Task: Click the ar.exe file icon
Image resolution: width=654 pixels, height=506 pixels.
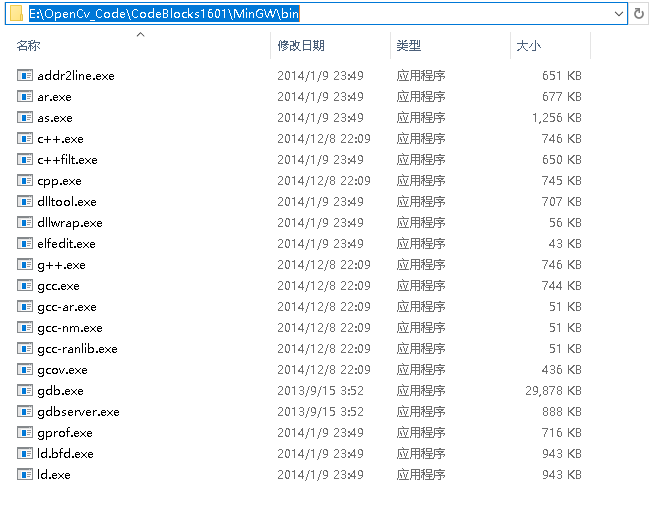Action: pos(25,96)
